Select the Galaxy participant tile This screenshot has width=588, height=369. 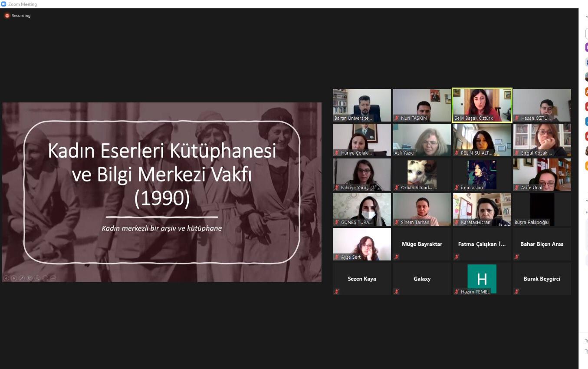(422, 279)
